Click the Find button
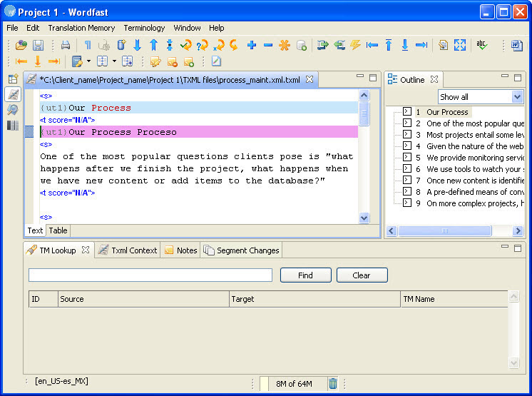The height and width of the screenshot is (396, 532). tap(306, 275)
